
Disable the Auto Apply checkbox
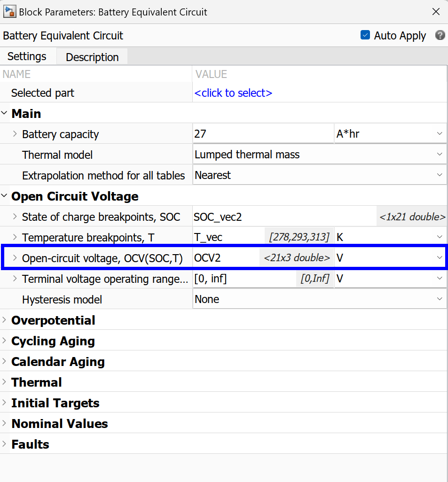[x=365, y=35]
